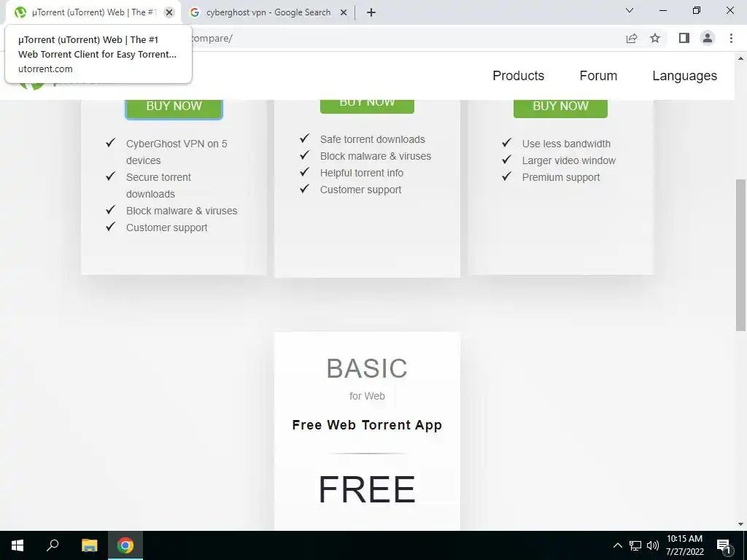The height and width of the screenshot is (560, 747).
Task: Click 'Block malware & viruses' under Safe torrent downloads
Action: coord(376,156)
